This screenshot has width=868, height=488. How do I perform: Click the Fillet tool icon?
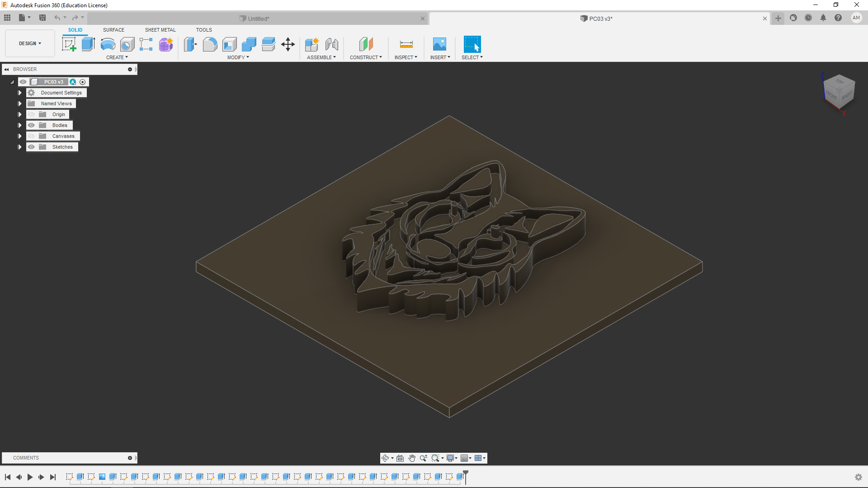coord(210,44)
